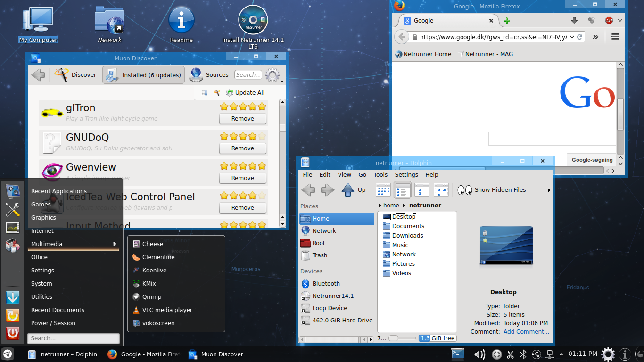Reload the Google page in Firefox
644x362 pixels.
pos(580,37)
